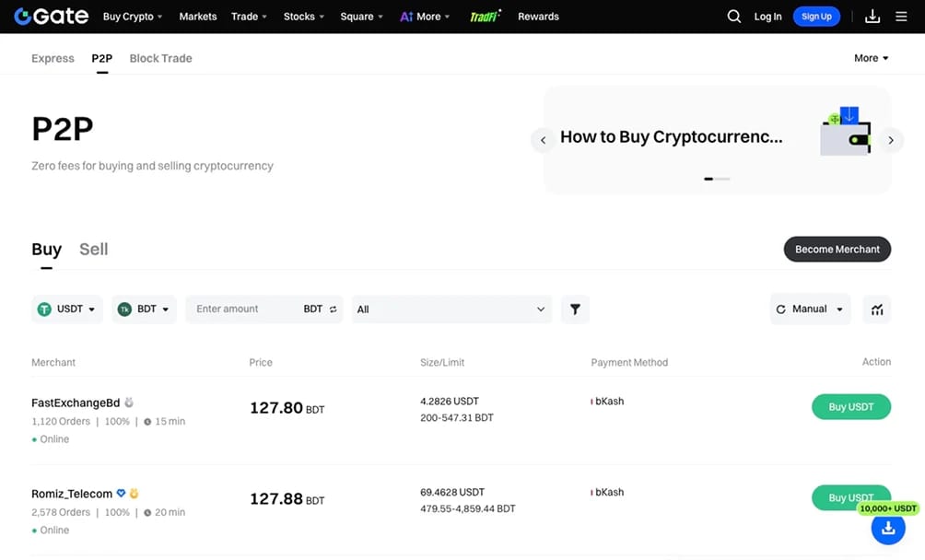Open the All payment methods dropdown
Image resolution: width=925 pixels, height=560 pixels.
click(x=451, y=309)
